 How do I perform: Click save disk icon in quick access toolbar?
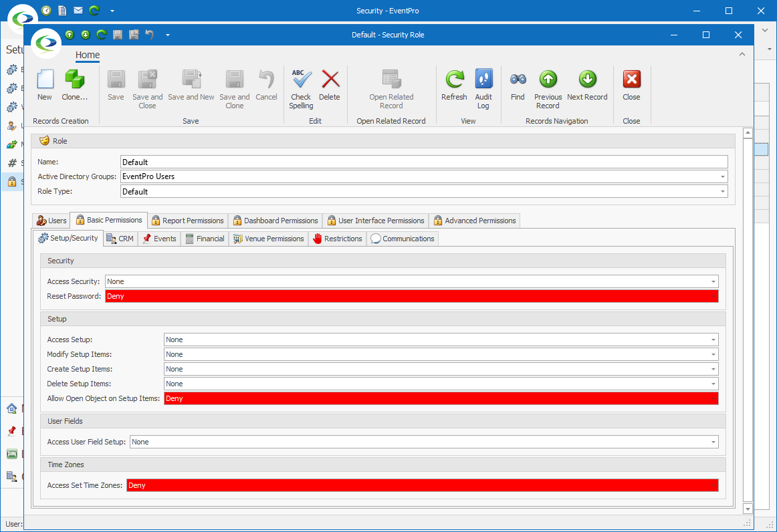point(118,35)
